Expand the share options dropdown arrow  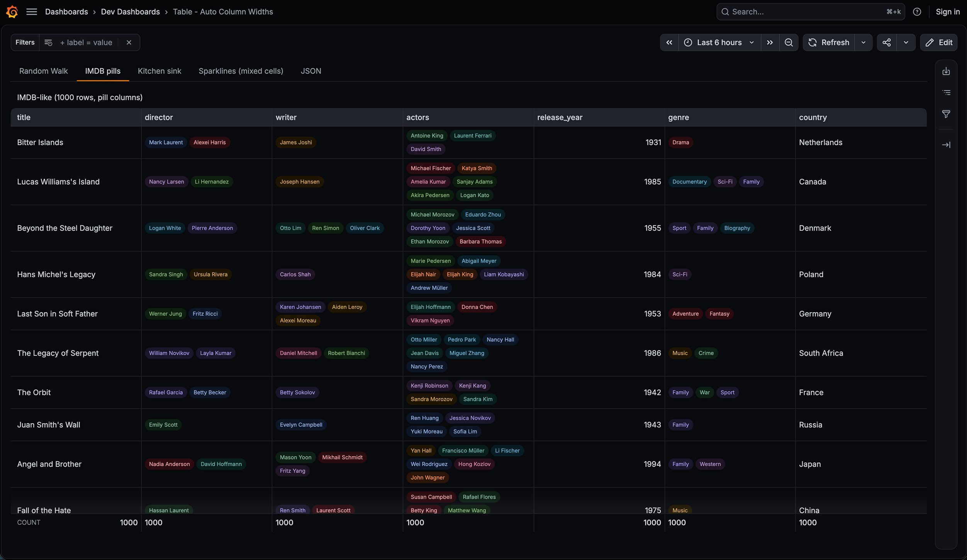click(x=906, y=42)
